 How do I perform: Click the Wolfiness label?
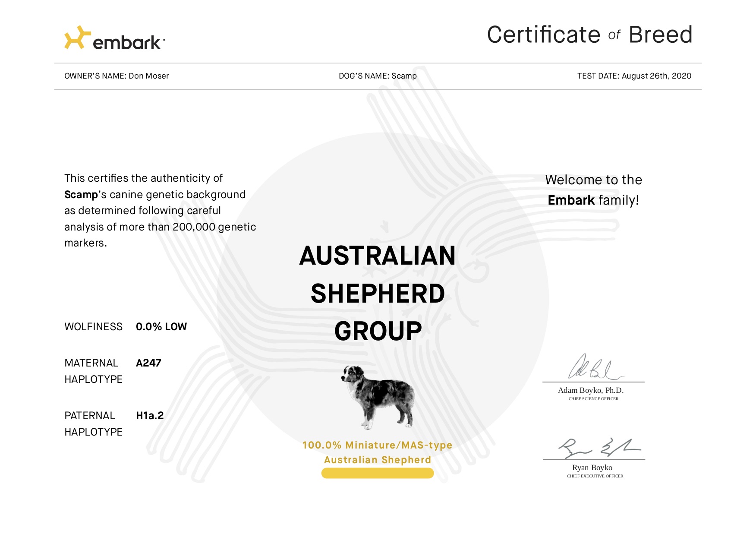click(x=93, y=327)
